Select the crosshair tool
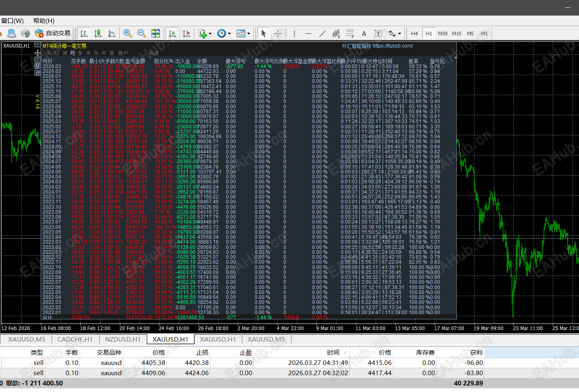Image resolution: width=579 pixels, height=392 pixels. 278,34
